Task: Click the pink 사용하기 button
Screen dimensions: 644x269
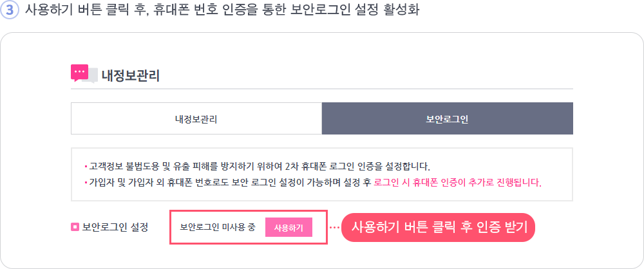Action: tap(289, 227)
